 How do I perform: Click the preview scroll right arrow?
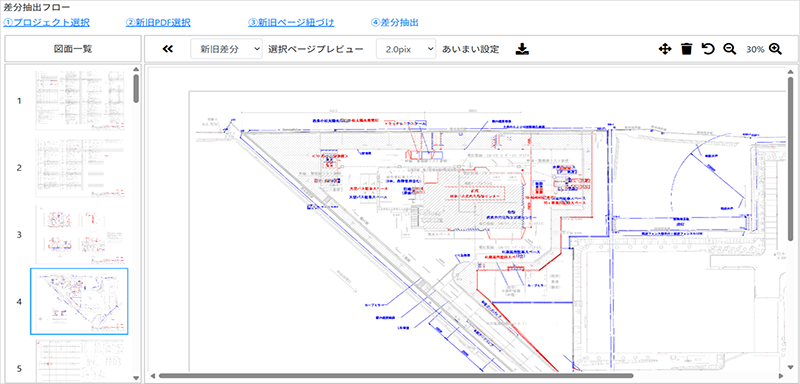point(781,376)
